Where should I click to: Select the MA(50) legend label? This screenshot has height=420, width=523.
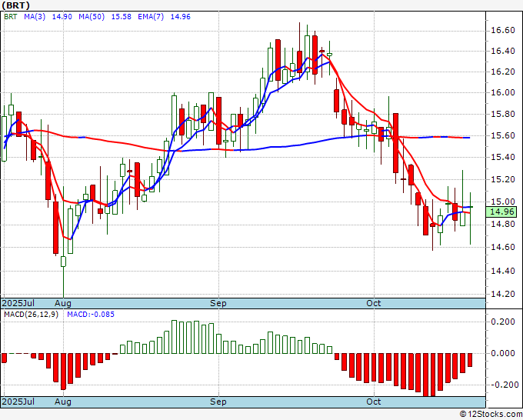(x=92, y=17)
